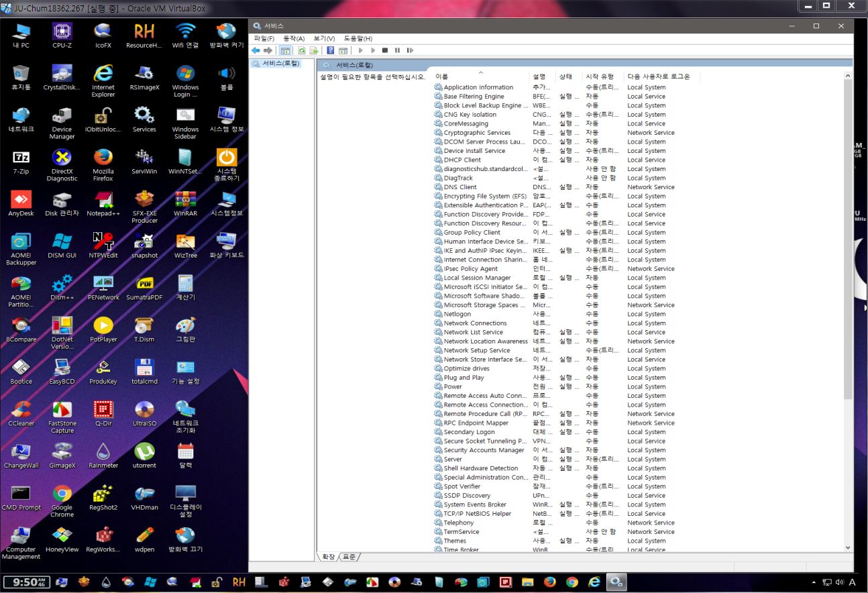Click the Device Manager desktop icon
Image resolution: width=868 pixels, height=593 pixels.
click(x=62, y=122)
